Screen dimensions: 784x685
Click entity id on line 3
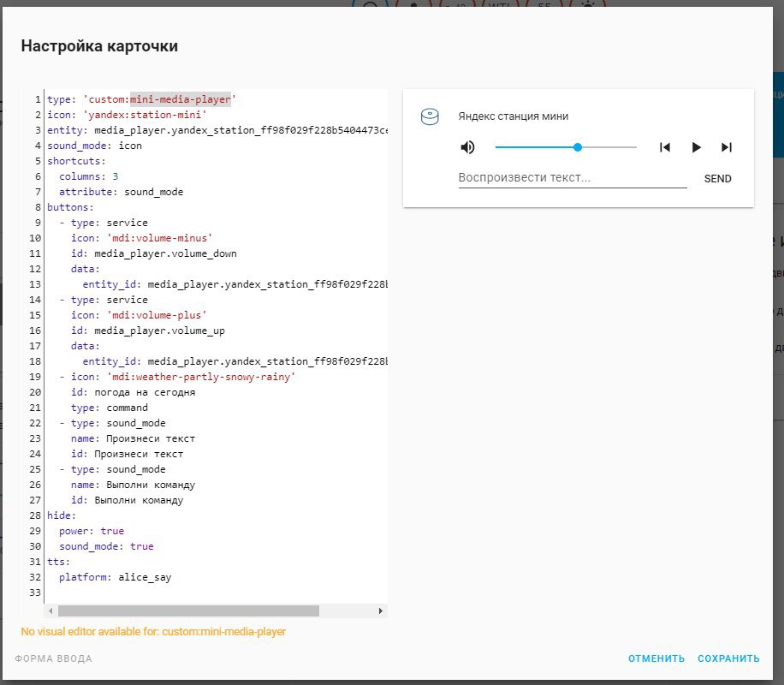tap(241, 130)
